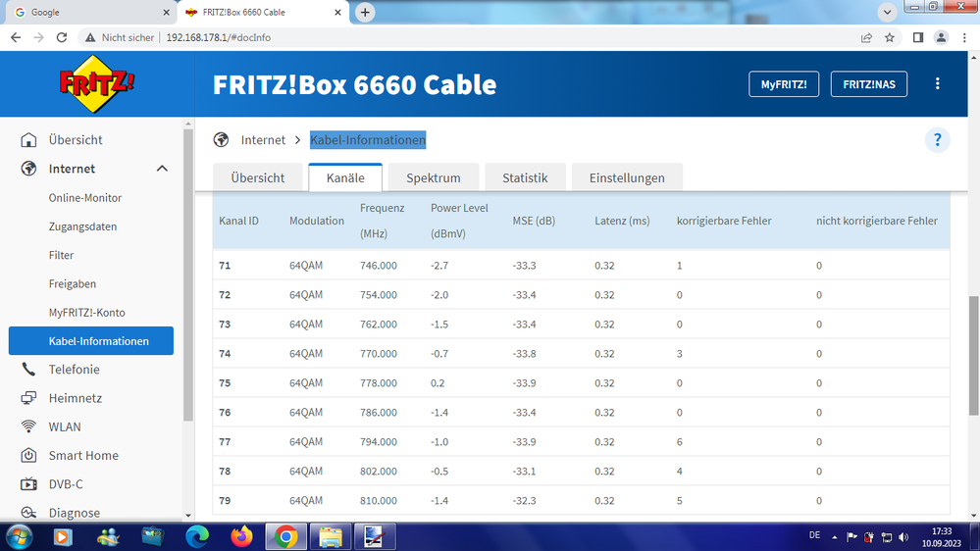Open the WLAN wireless menu
The image size is (980, 551).
tap(65, 426)
